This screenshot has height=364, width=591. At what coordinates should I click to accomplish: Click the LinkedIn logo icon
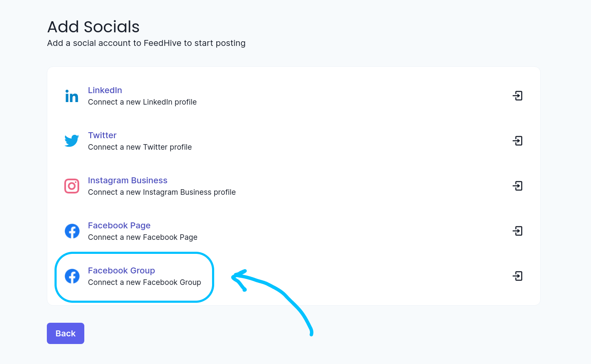click(72, 96)
